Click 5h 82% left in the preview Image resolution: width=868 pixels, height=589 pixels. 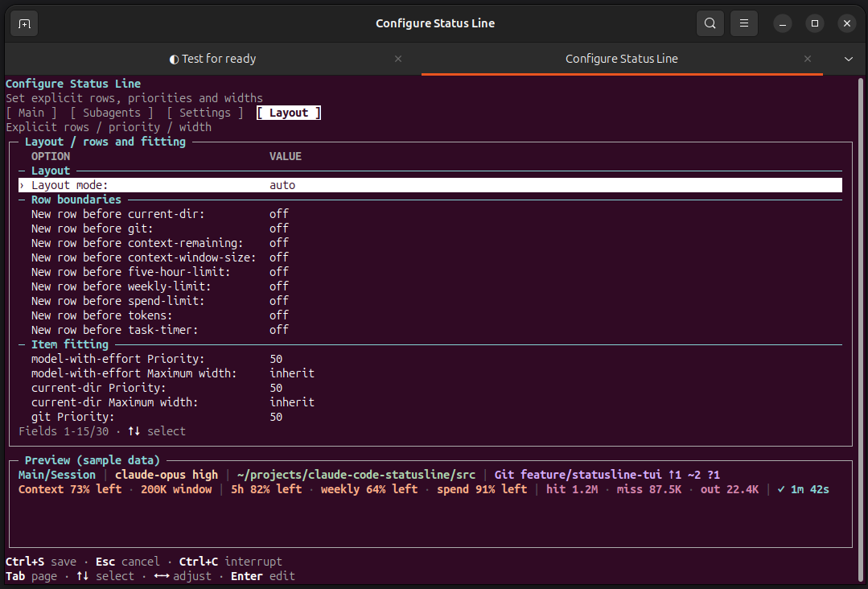[x=266, y=489]
